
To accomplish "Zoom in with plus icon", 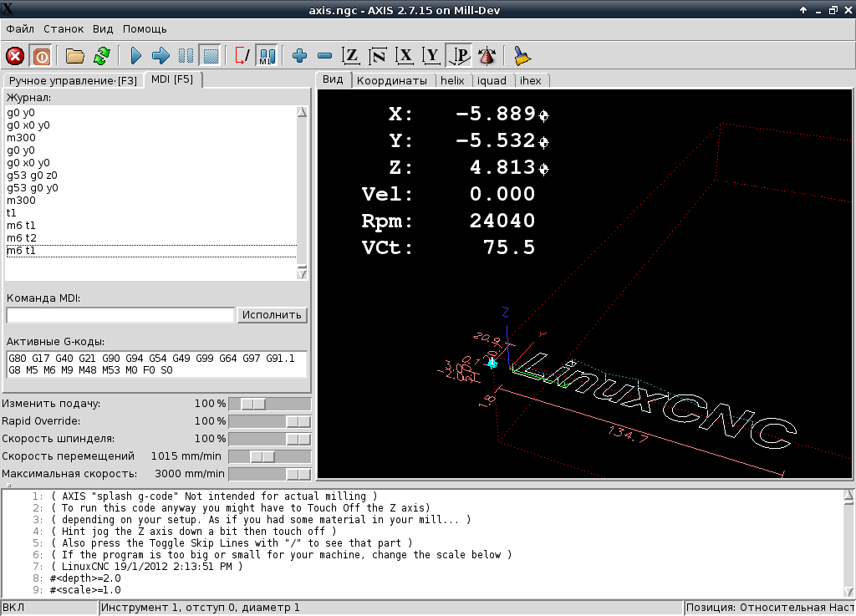I will (x=300, y=56).
